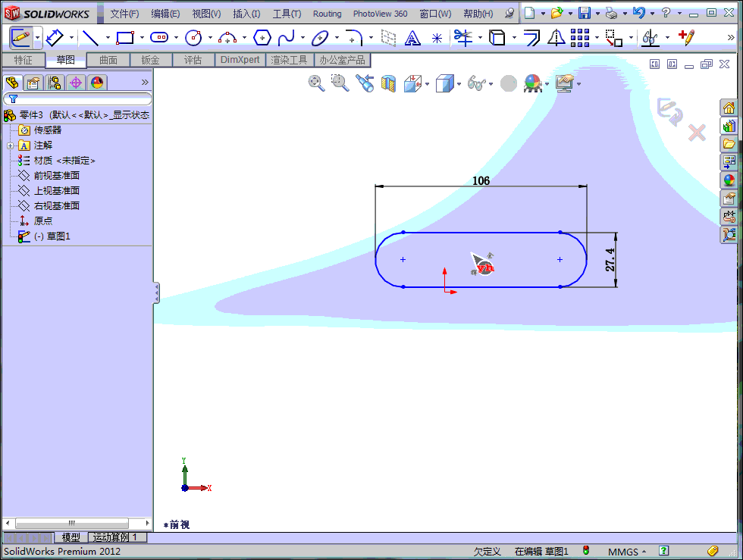Click the Section View icon

point(388,84)
